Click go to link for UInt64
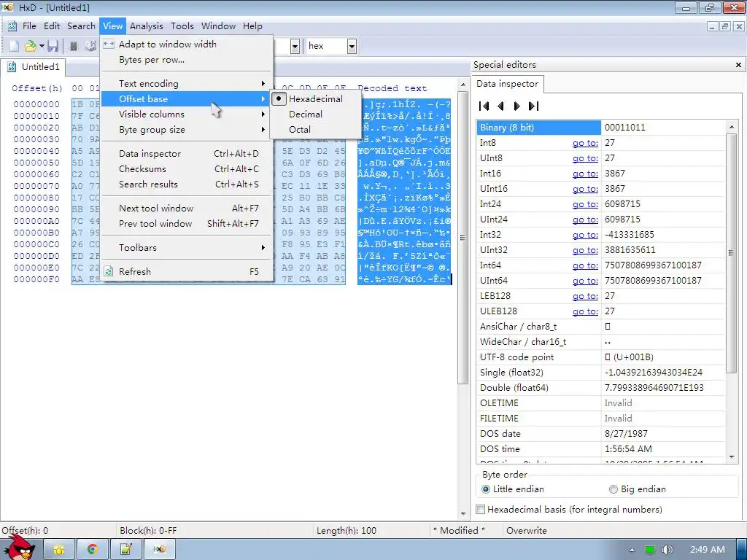The image size is (747, 560). coord(585,281)
